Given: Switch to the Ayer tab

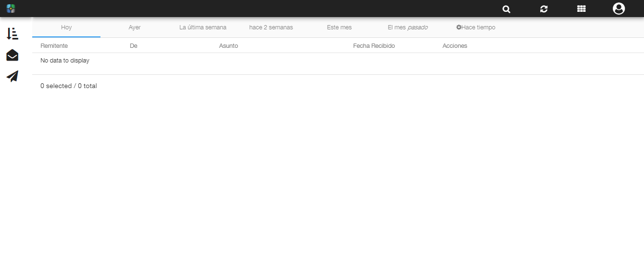Looking at the screenshot, I should [135, 27].
